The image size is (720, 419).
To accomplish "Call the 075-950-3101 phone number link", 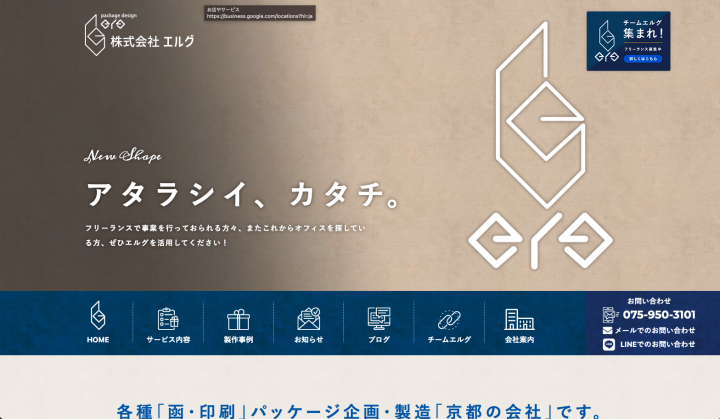I will point(659,315).
